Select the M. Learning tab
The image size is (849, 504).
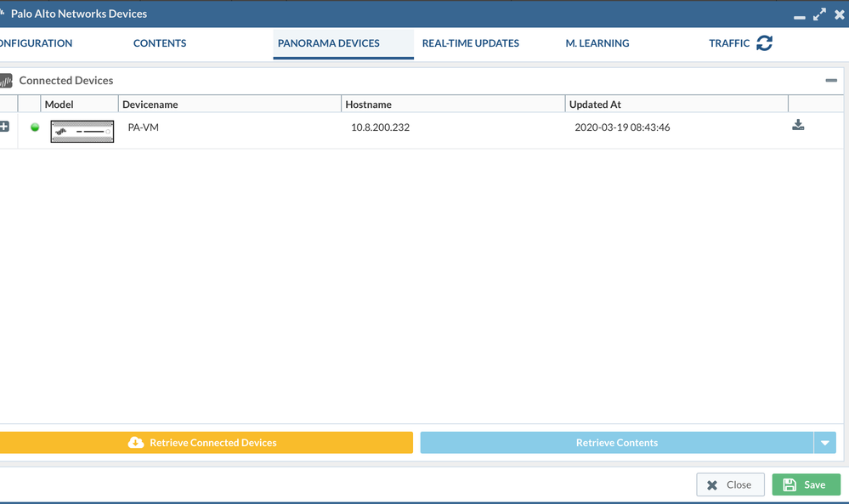pyautogui.click(x=597, y=43)
